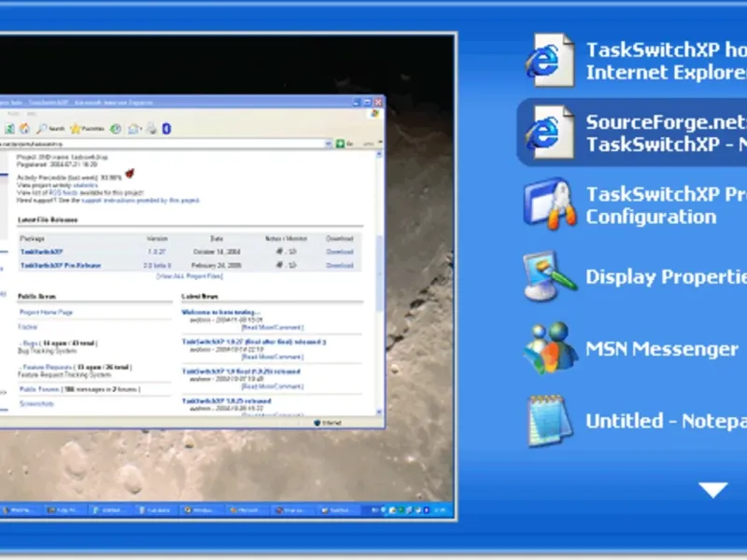This screenshot has height=560, width=747.
Task: Click the down arrow to show more tasks
Action: tap(713, 489)
